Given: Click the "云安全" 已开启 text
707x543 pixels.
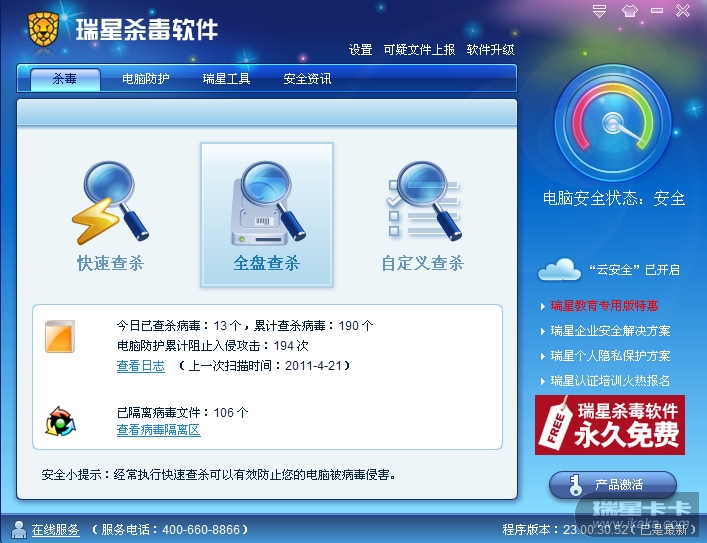Looking at the screenshot, I should coord(634,270).
